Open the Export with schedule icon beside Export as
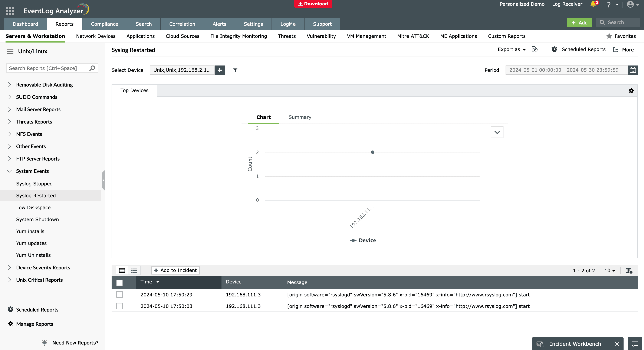Viewport: 644px width, 350px height. (535, 49)
